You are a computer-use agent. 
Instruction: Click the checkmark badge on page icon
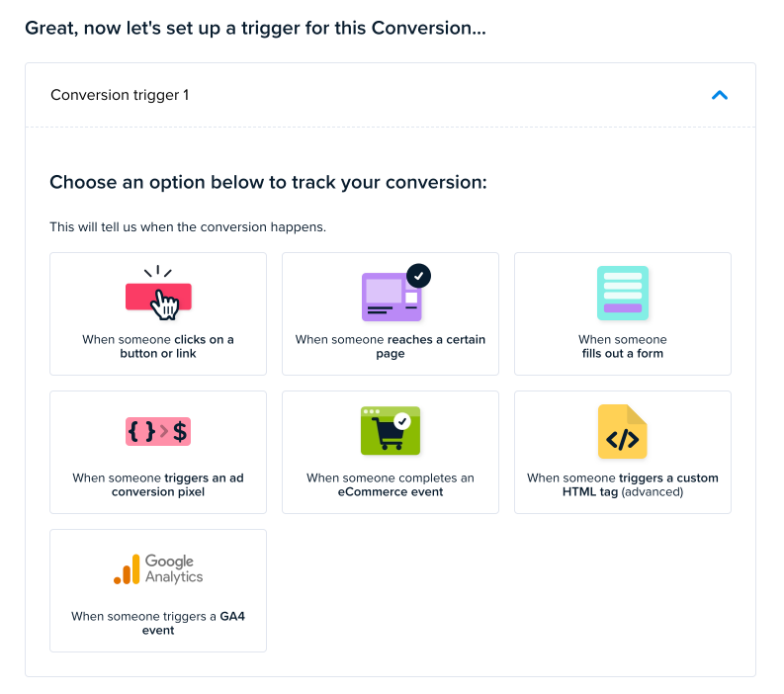pos(418,275)
